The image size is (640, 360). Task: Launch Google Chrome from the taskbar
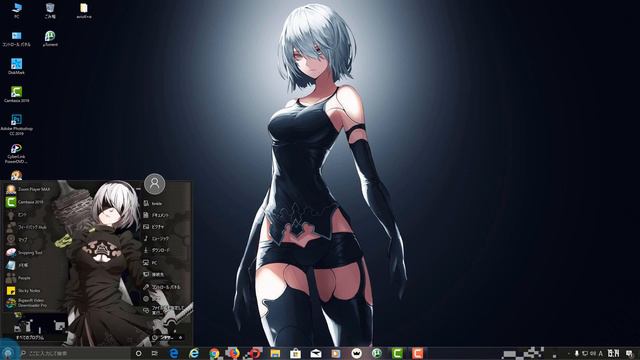[x=214, y=353]
